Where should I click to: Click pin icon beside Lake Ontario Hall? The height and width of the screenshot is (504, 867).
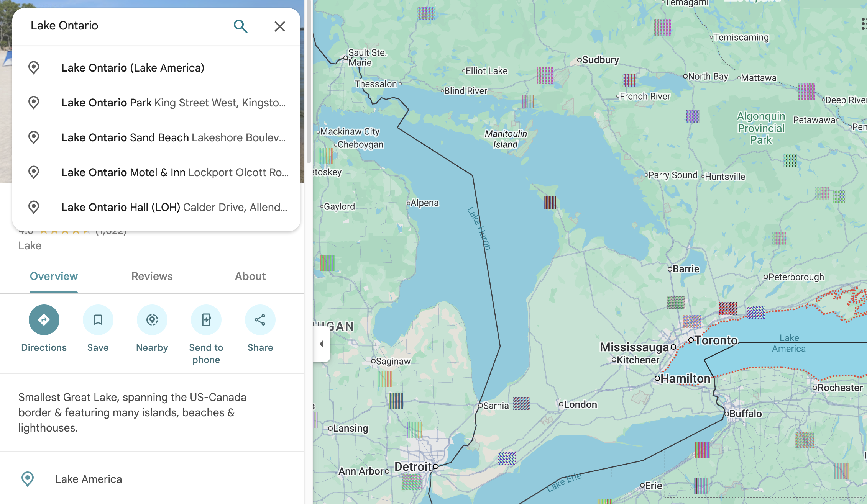[x=34, y=207]
